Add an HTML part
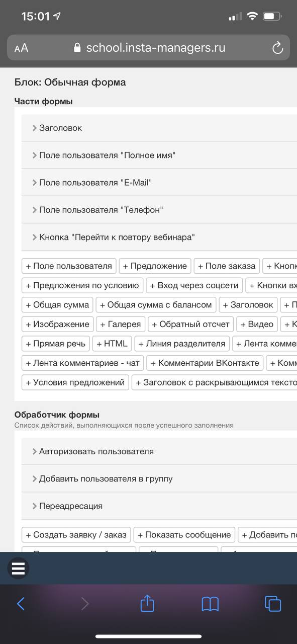This screenshot has width=297, height=644. pyautogui.click(x=112, y=344)
